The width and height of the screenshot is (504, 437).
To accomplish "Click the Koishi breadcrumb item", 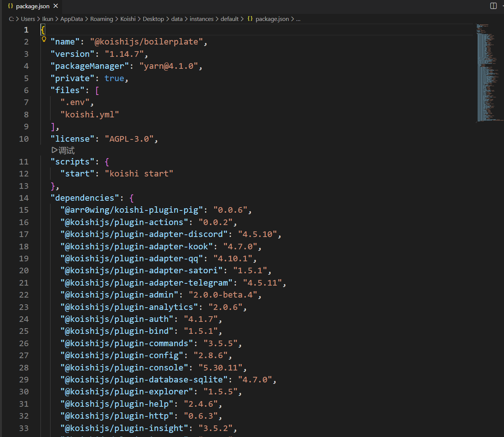I will click(128, 19).
